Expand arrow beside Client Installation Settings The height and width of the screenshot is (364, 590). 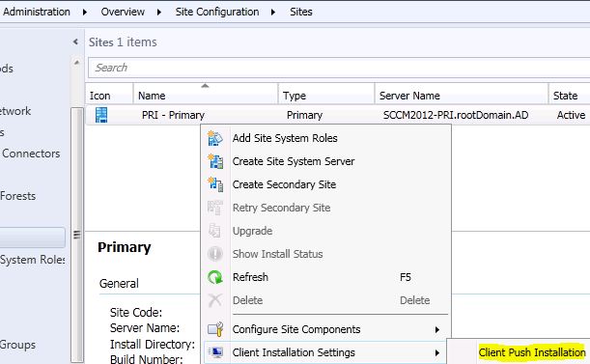(436, 353)
